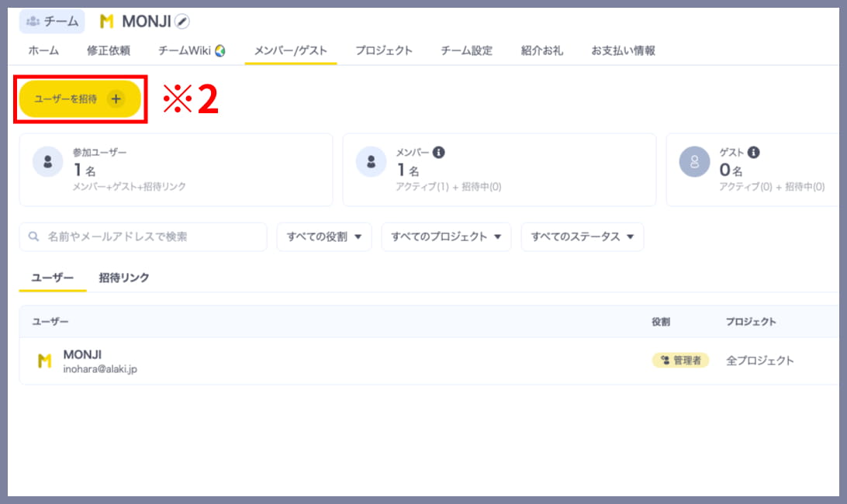Viewport: 847px width, 504px height.
Task: Switch to 招待リンク sub-tab
Action: click(123, 278)
